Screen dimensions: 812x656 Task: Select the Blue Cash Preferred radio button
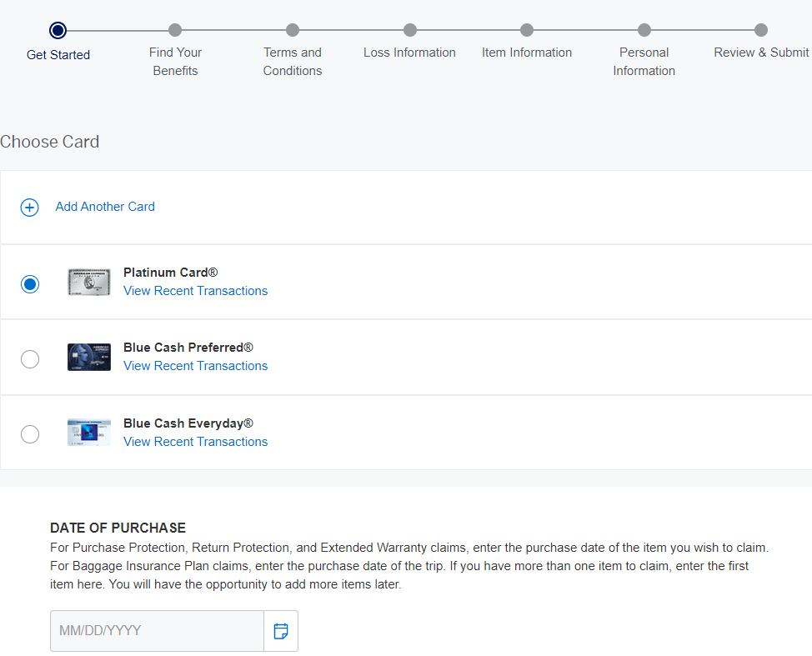(x=30, y=358)
